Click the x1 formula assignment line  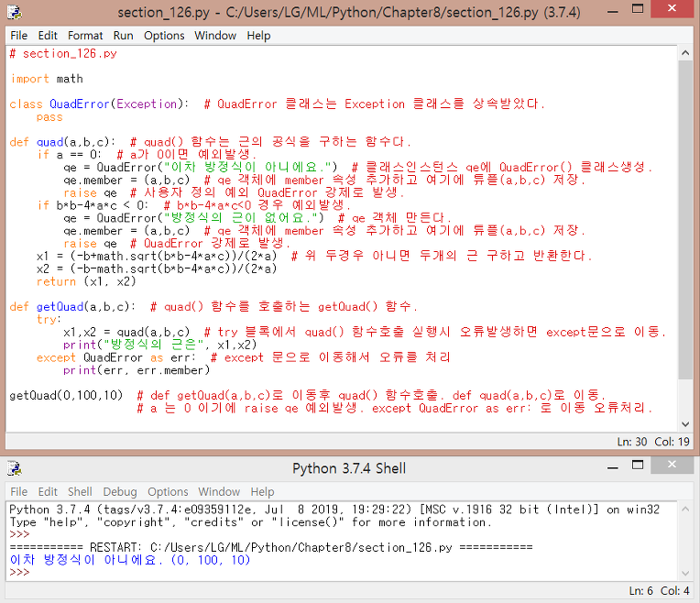click(x=157, y=256)
